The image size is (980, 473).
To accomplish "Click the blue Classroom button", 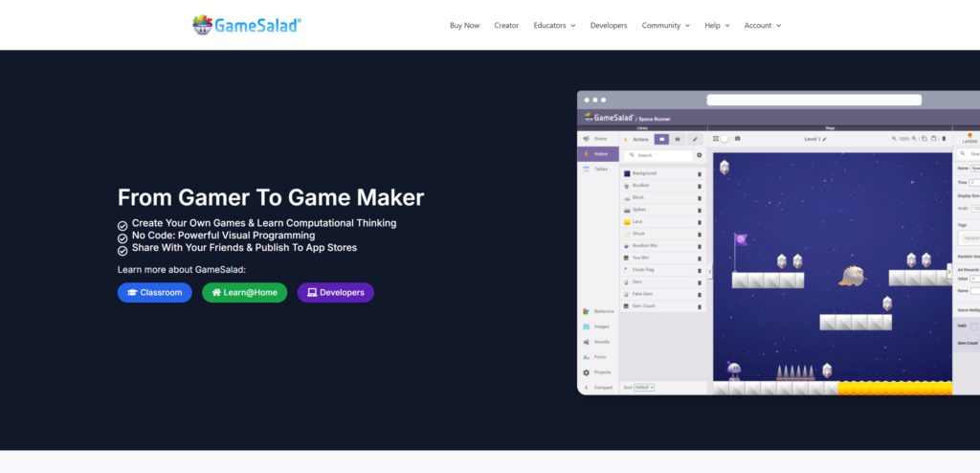I will tap(154, 292).
